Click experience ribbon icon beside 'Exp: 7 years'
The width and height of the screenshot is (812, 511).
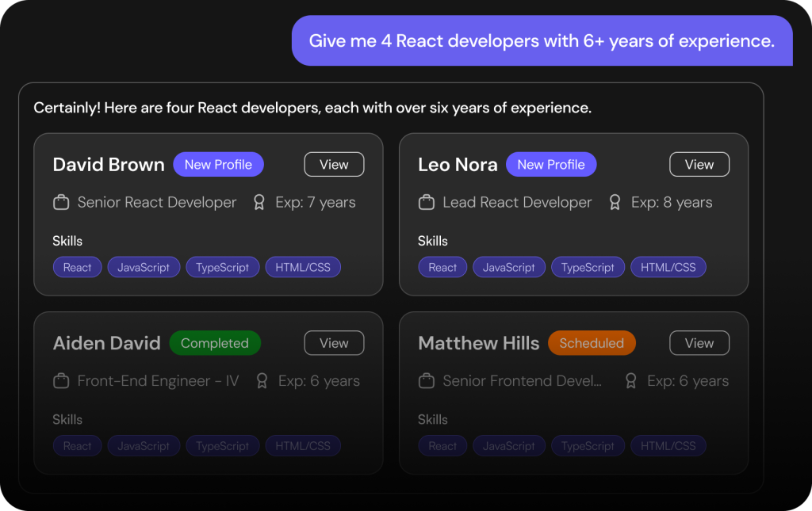259,202
